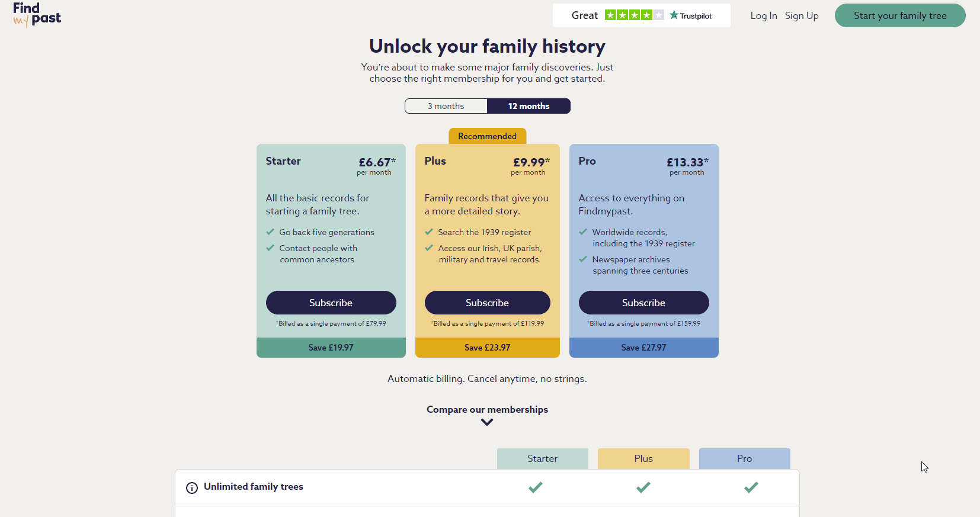Click the Trustpilot star rating

pyautogui.click(x=633, y=15)
